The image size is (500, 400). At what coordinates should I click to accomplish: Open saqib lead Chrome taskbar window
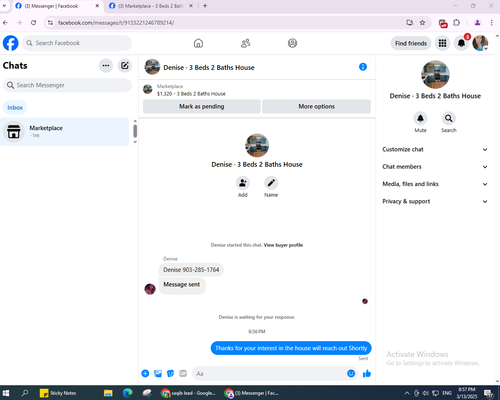(188, 393)
